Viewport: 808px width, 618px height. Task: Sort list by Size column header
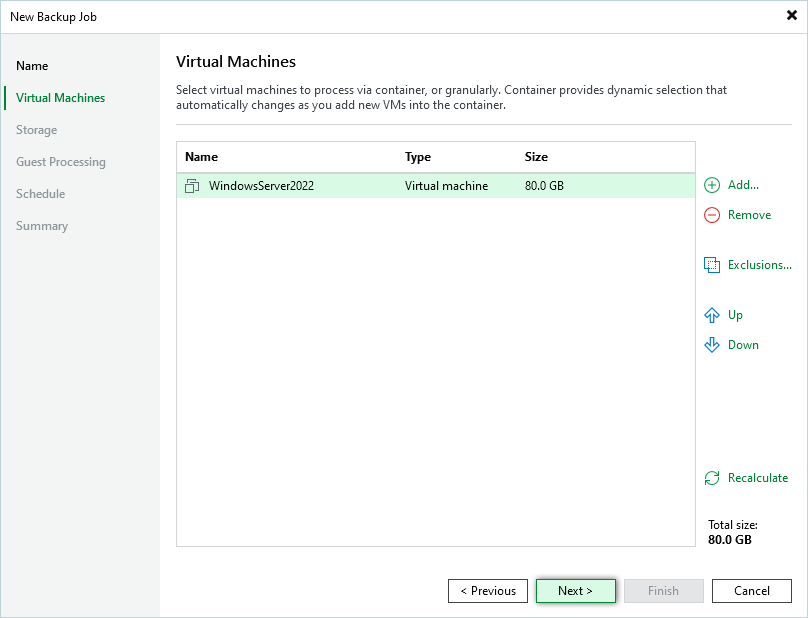point(536,157)
